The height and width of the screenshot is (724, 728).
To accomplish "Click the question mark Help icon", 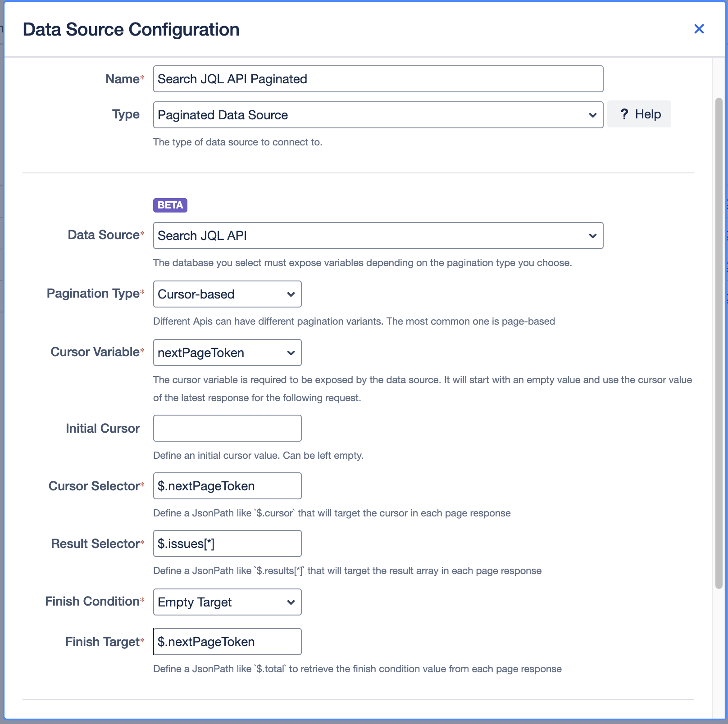I will click(624, 114).
